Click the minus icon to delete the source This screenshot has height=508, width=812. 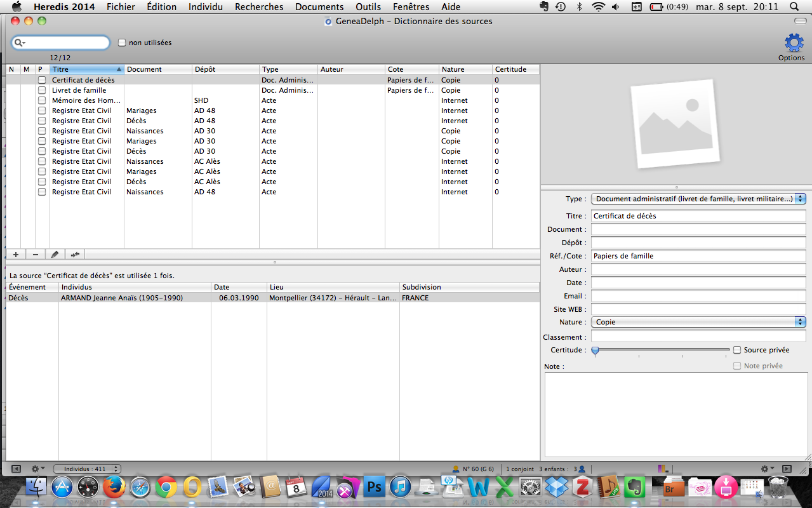[36, 255]
